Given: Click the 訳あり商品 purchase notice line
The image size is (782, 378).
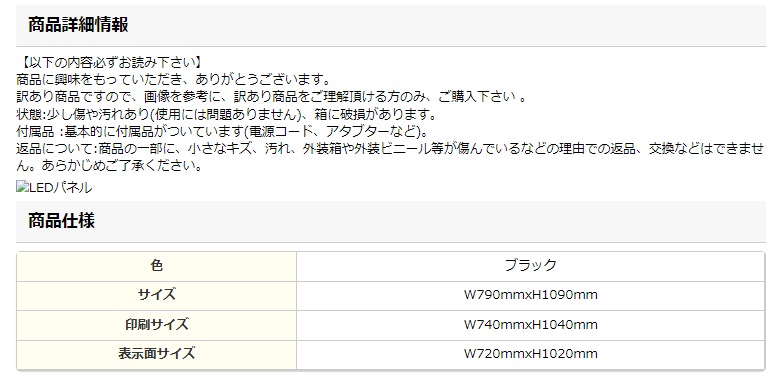Looking at the screenshot, I should point(271,97).
